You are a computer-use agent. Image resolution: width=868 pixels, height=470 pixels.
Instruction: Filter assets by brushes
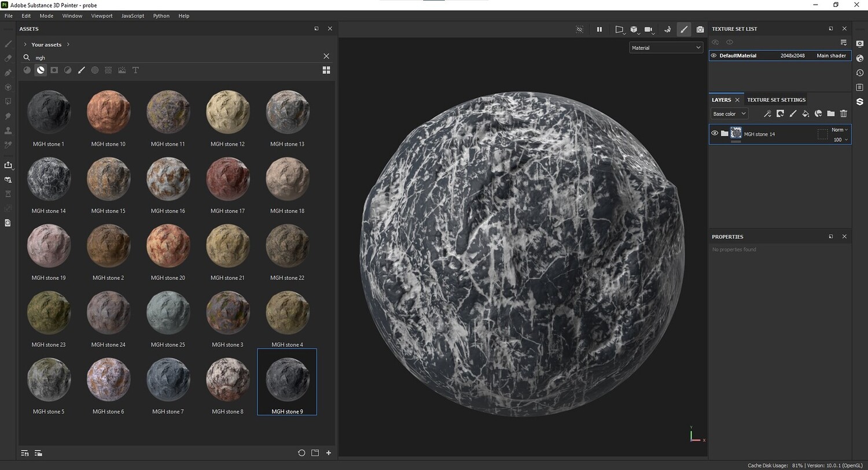point(81,70)
